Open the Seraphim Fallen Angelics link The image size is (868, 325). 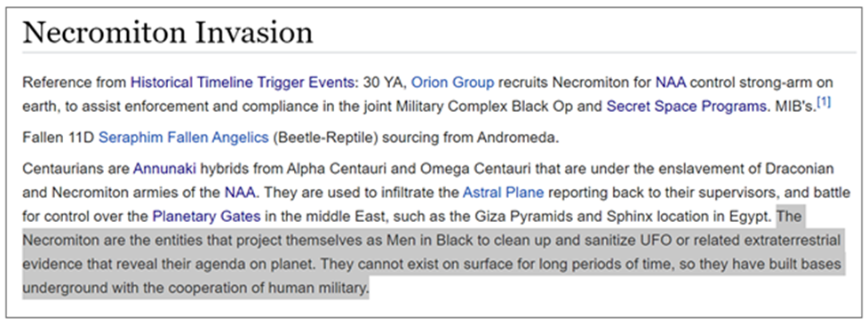(183, 138)
